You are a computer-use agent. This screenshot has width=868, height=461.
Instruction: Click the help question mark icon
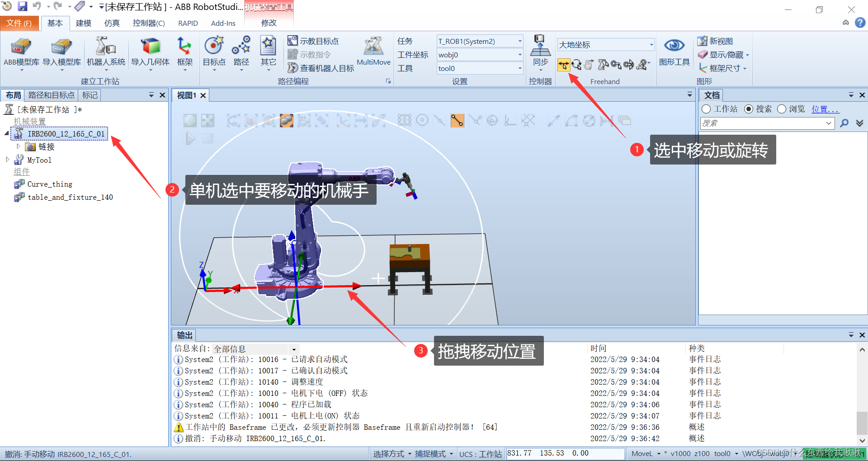coord(860,23)
